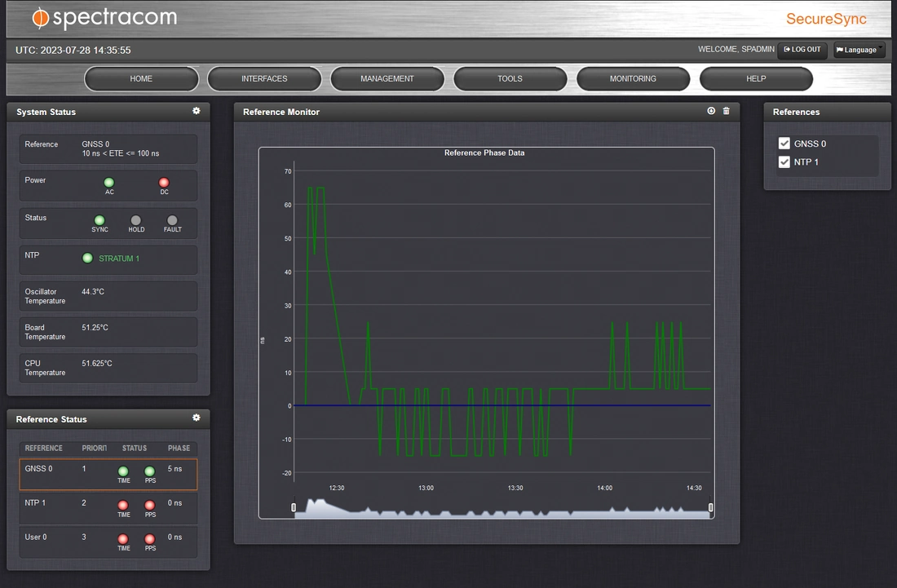Uncheck NTP 1 reference checkbox
The height and width of the screenshot is (588, 897).
tap(784, 161)
